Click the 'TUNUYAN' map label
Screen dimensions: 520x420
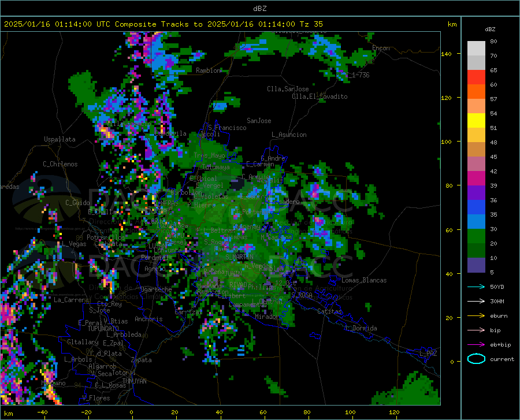pyautogui.click(x=134, y=381)
